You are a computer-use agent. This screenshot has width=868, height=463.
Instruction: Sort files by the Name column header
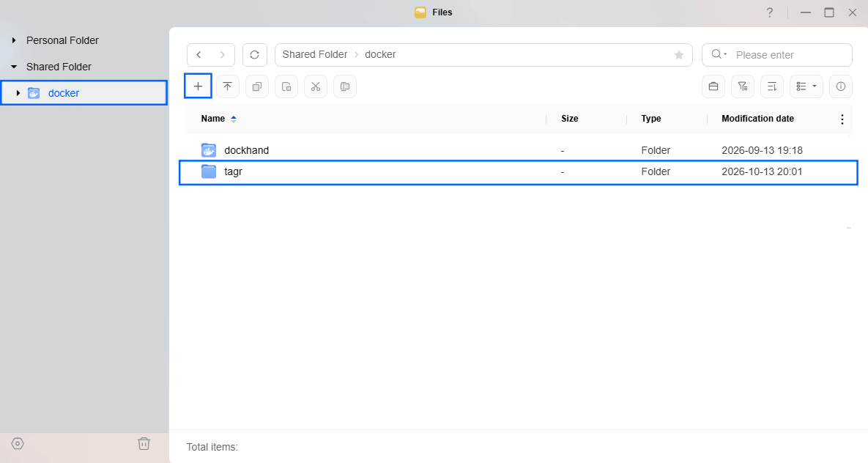[213, 119]
